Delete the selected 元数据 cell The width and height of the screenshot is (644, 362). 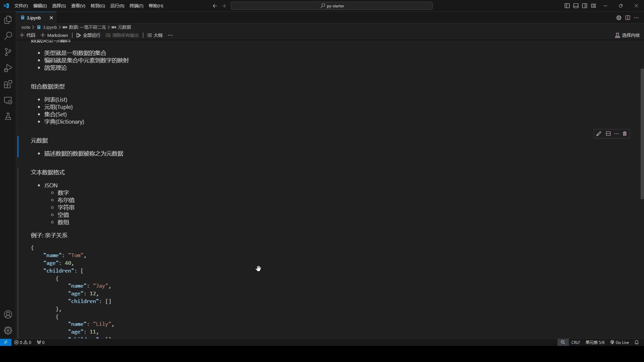[625, 134]
